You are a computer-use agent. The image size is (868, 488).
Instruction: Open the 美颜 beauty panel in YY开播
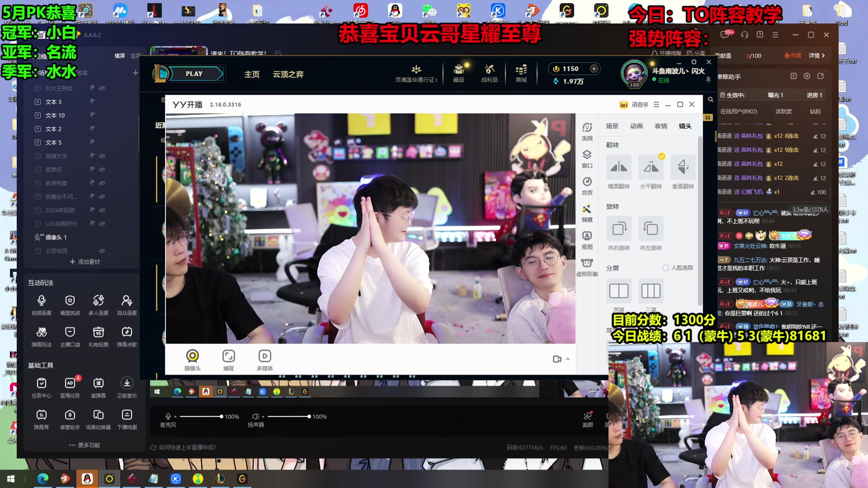coord(587,131)
